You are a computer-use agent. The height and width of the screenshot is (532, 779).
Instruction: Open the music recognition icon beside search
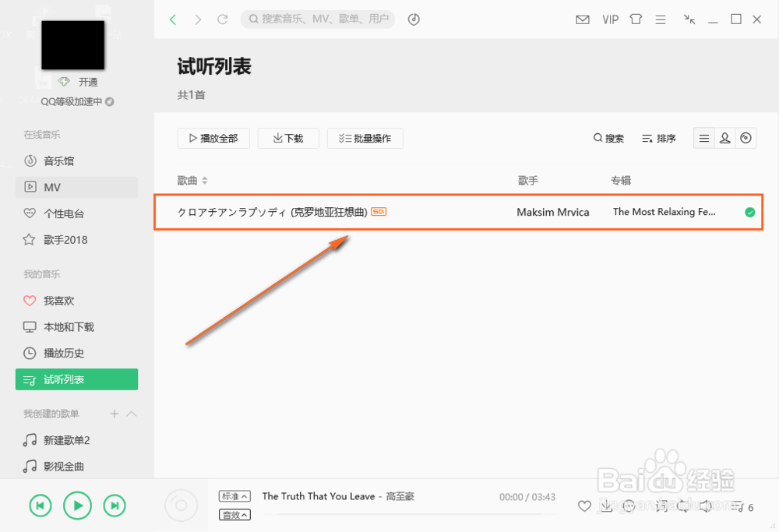[x=414, y=19]
